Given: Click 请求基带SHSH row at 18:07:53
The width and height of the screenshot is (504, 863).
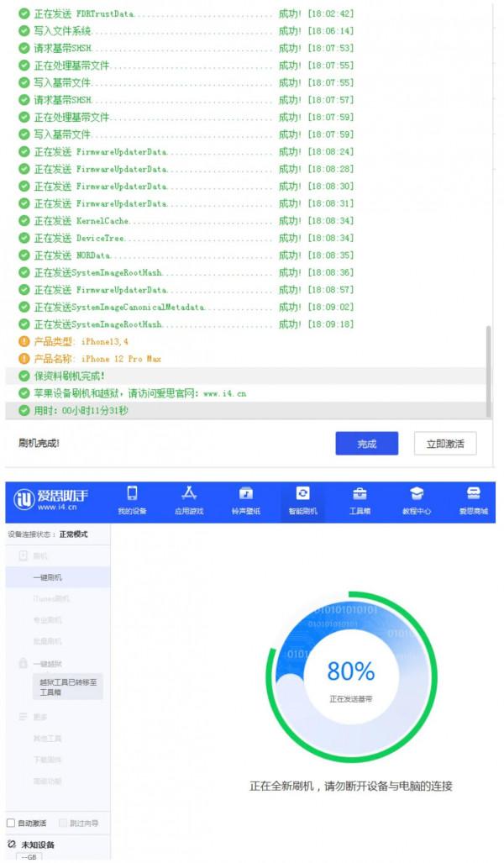Looking at the screenshot, I should pos(186,48).
